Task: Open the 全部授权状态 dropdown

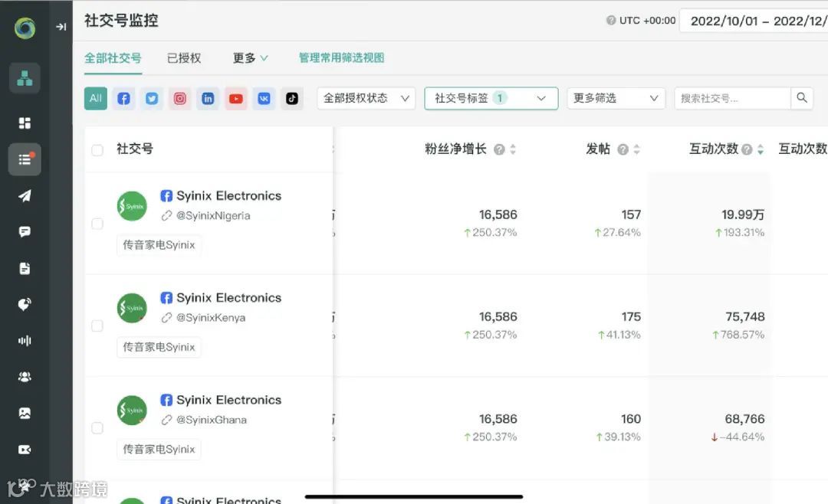Action: [x=366, y=98]
